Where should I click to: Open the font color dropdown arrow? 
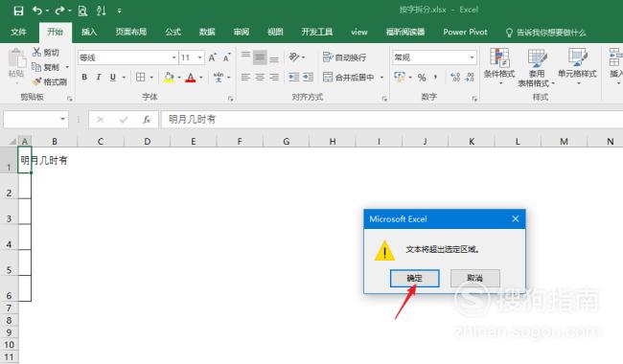[201, 77]
